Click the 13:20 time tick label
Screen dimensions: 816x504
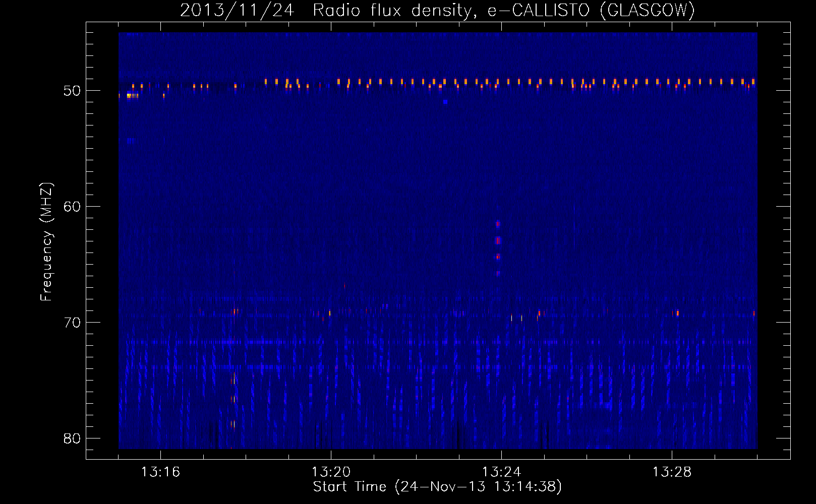331,472
